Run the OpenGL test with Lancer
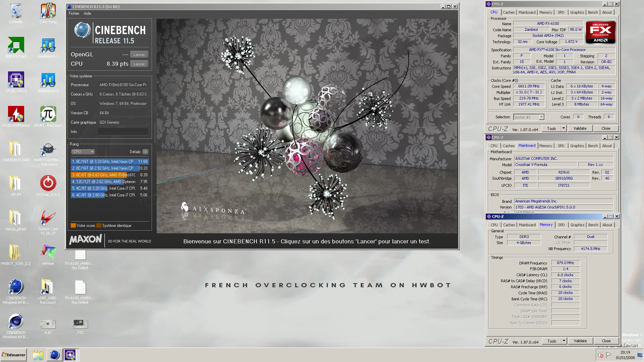The width and height of the screenshot is (644, 362). 139,55
